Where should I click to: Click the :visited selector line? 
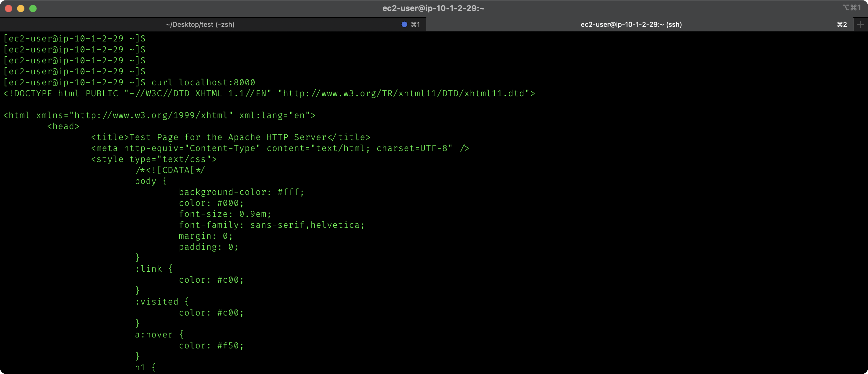pos(162,302)
